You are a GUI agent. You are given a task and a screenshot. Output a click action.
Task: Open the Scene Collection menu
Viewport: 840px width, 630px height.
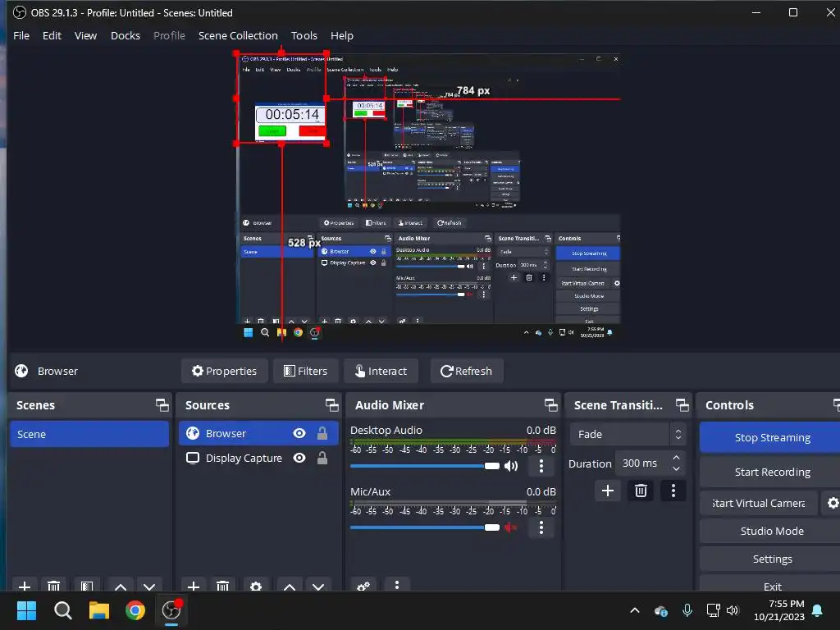(238, 35)
